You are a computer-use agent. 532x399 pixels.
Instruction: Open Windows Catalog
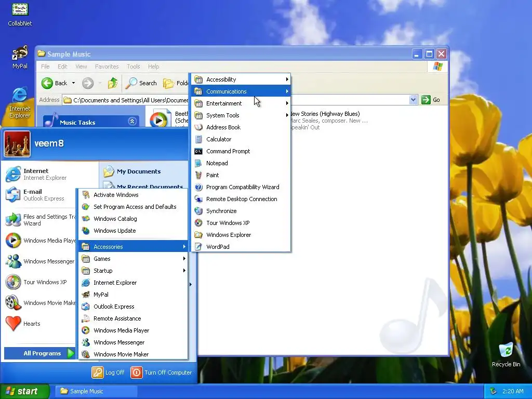[x=133, y=219]
